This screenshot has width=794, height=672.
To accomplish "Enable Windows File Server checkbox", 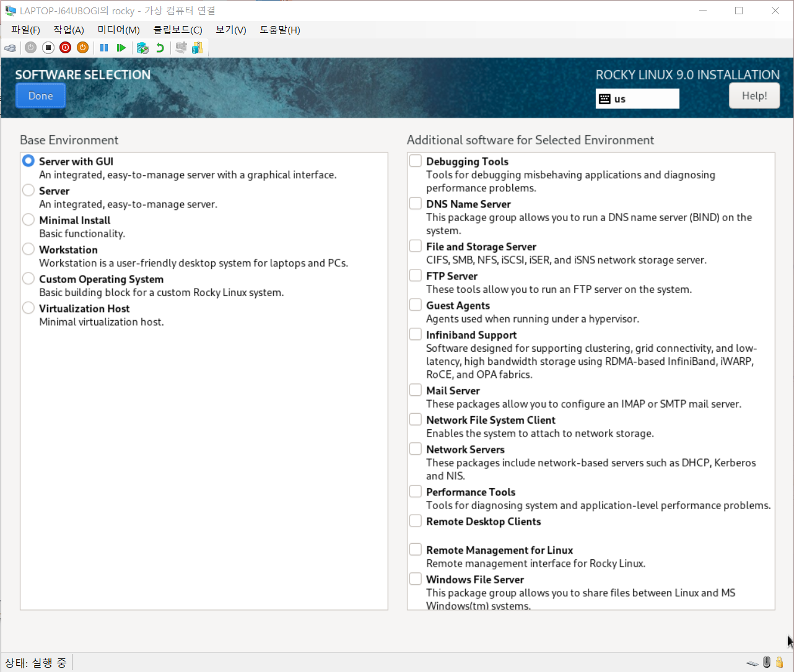I will pos(416,579).
